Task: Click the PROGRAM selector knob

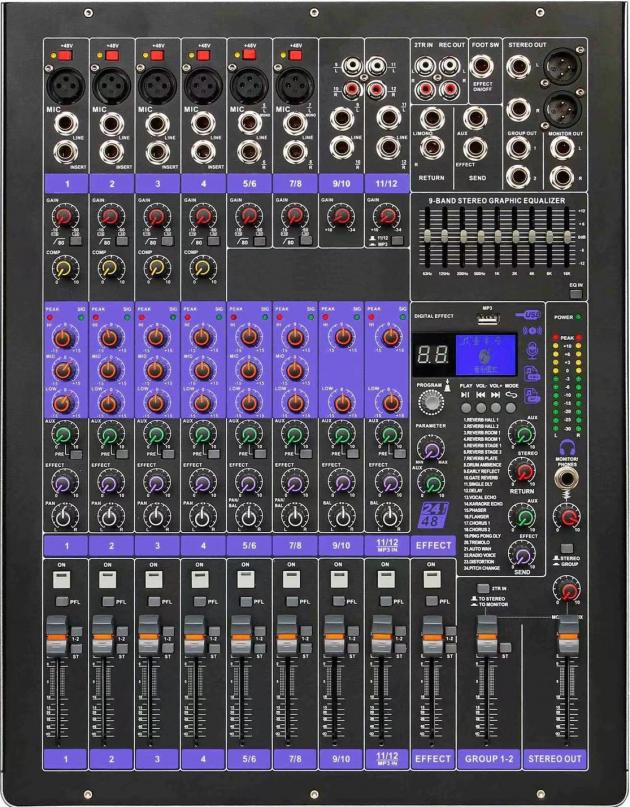Action: tap(431, 402)
